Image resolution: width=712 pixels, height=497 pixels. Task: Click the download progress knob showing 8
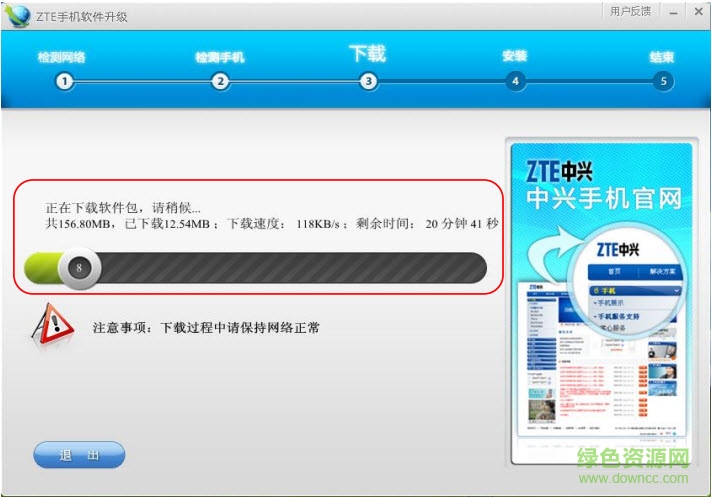79,268
